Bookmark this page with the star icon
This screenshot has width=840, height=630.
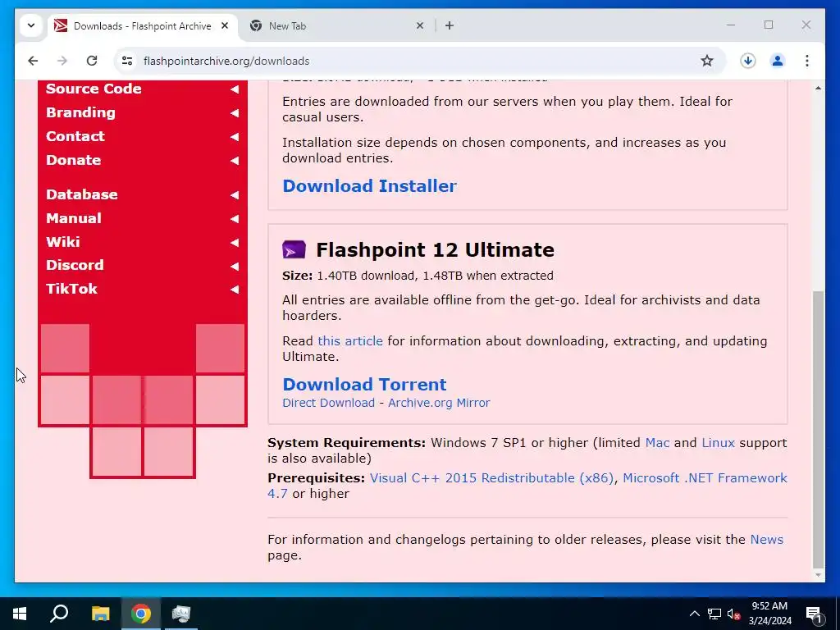point(706,61)
